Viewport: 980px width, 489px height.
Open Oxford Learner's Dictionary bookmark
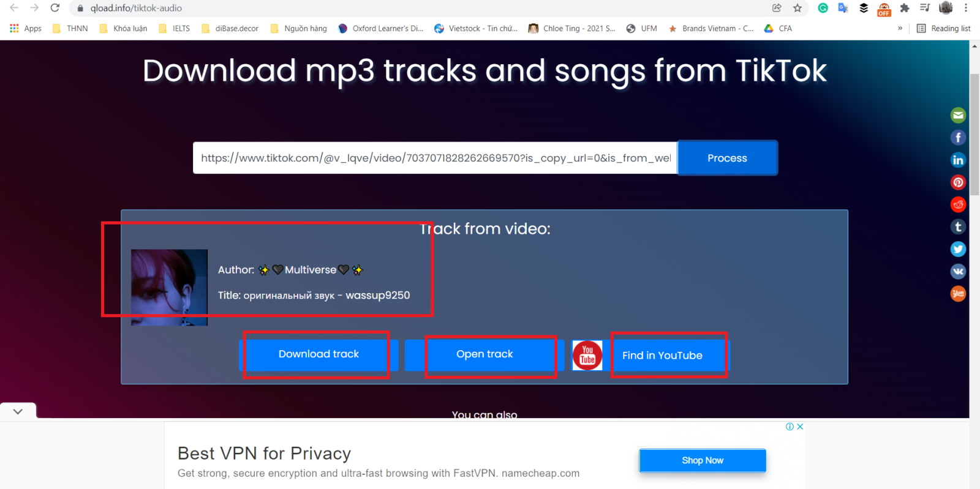(x=381, y=28)
